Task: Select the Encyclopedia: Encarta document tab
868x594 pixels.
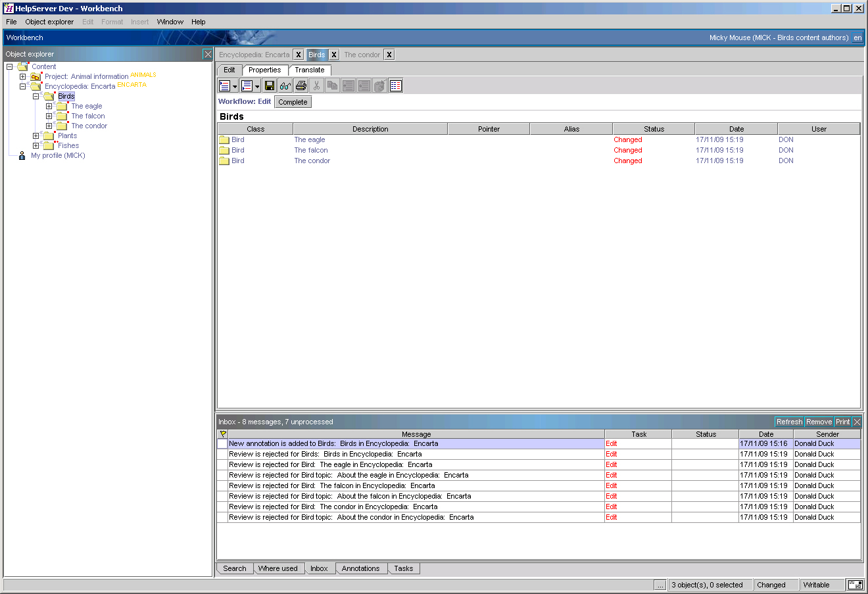Action: tap(254, 55)
